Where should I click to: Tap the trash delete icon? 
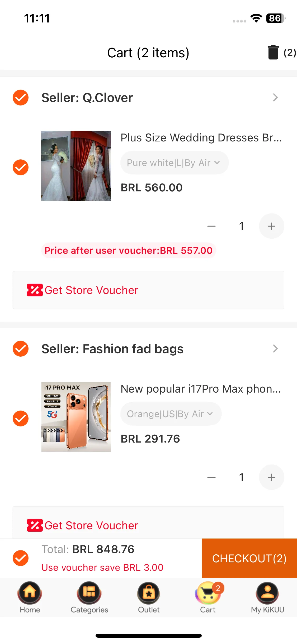(x=273, y=52)
